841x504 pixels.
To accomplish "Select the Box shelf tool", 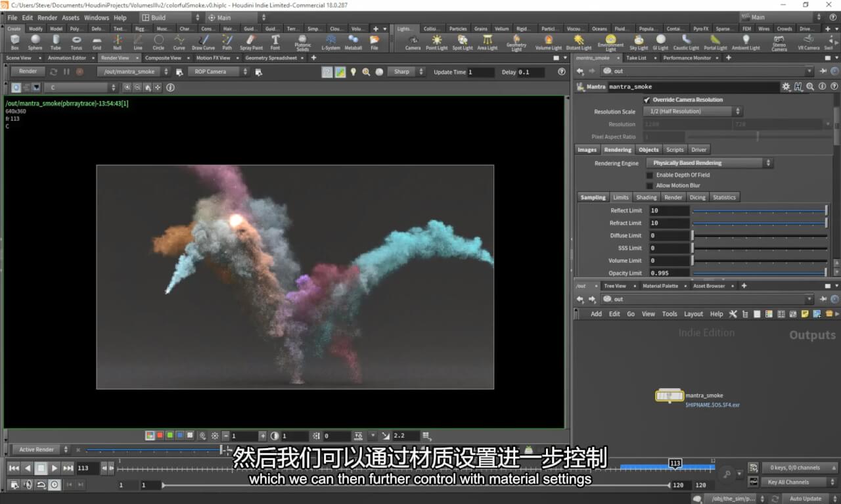I will tap(14, 43).
